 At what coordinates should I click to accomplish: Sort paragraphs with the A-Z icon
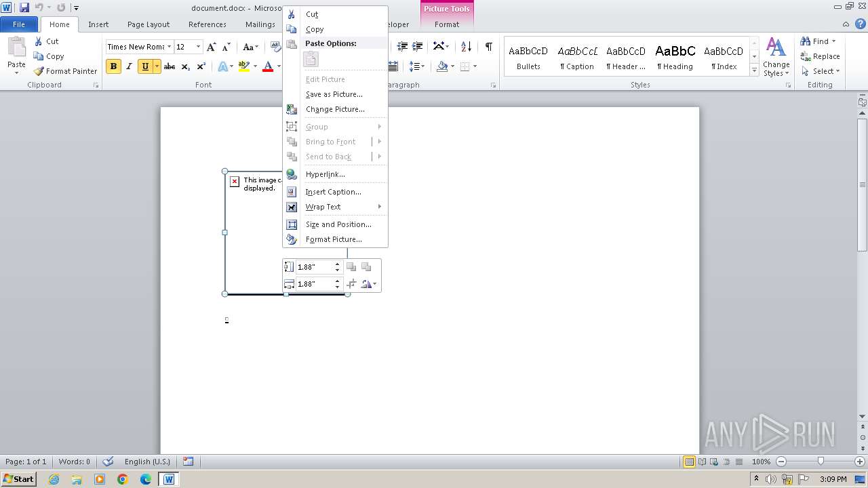point(466,47)
